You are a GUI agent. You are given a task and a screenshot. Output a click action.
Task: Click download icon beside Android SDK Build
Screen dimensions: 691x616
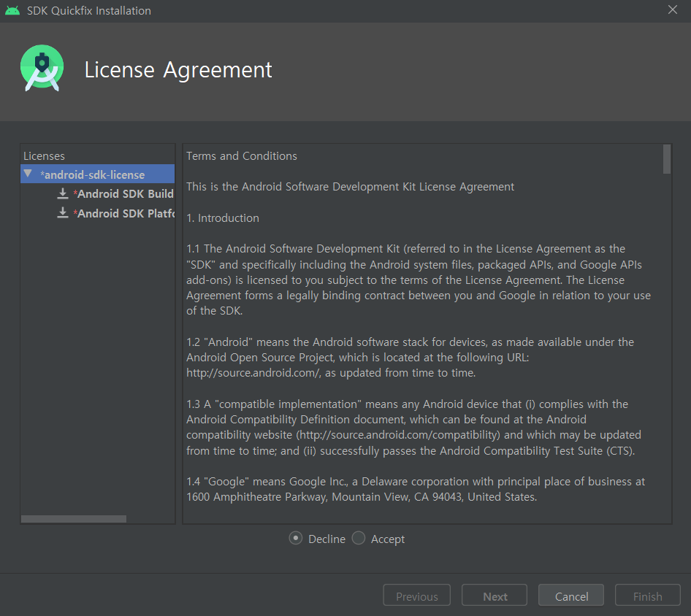(63, 193)
